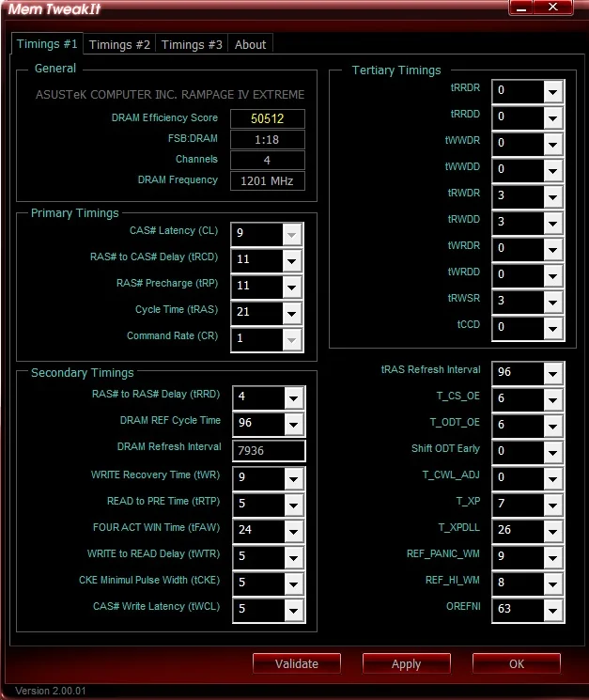The width and height of the screenshot is (589, 700).
Task: Open the tWWDR dropdown
Action: [553, 144]
